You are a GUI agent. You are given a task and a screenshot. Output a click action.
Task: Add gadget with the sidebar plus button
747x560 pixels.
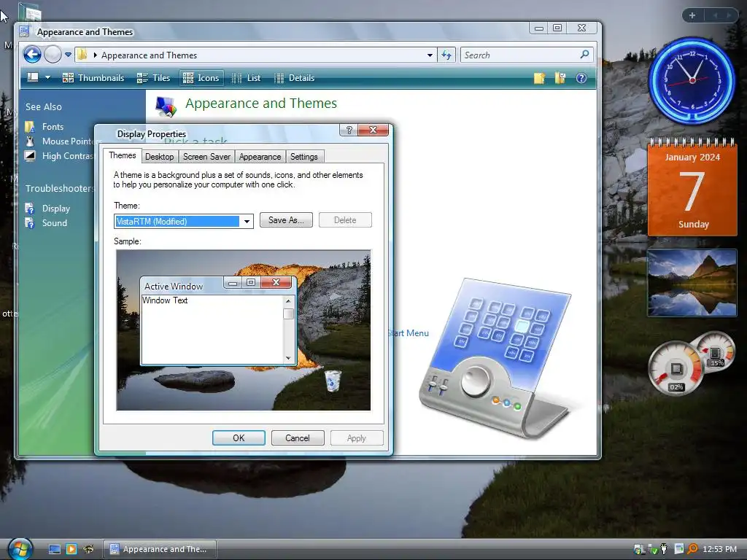[692, 15]
